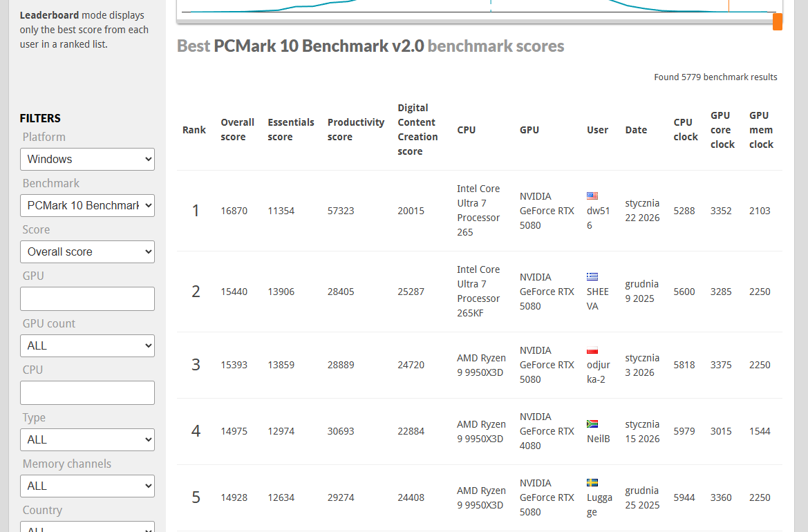The image size is (808, 532).
Task: Open user odjurka-2 profile link
Action: pyautogui.click(x=599, y=372)
